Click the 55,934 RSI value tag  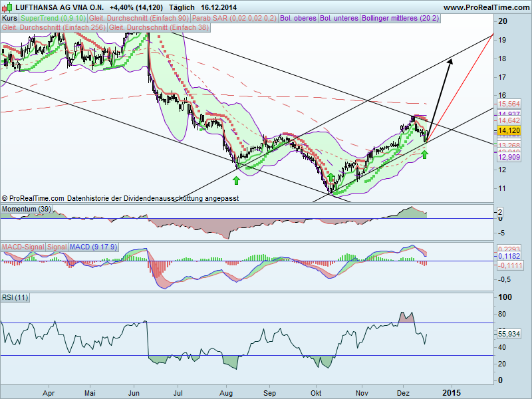click(x=509, y=334)
